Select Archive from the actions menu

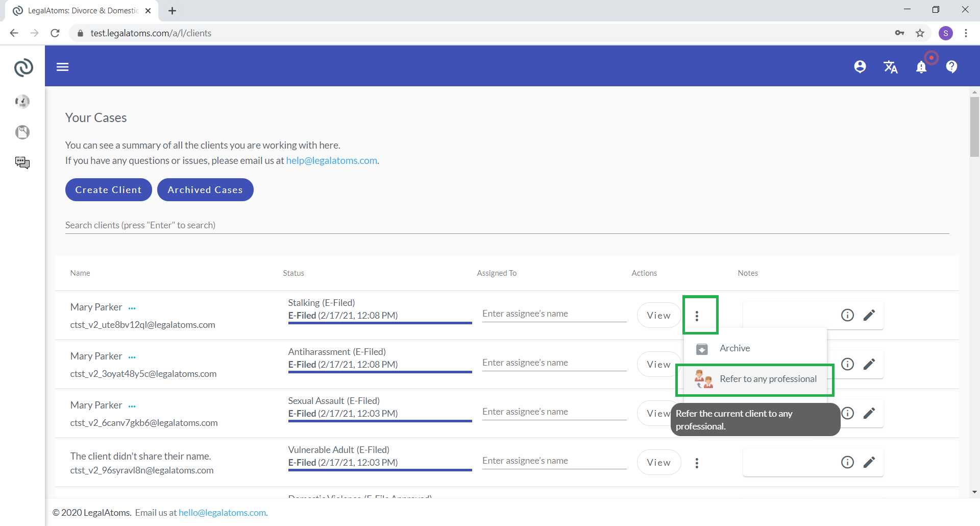point(734,348)
